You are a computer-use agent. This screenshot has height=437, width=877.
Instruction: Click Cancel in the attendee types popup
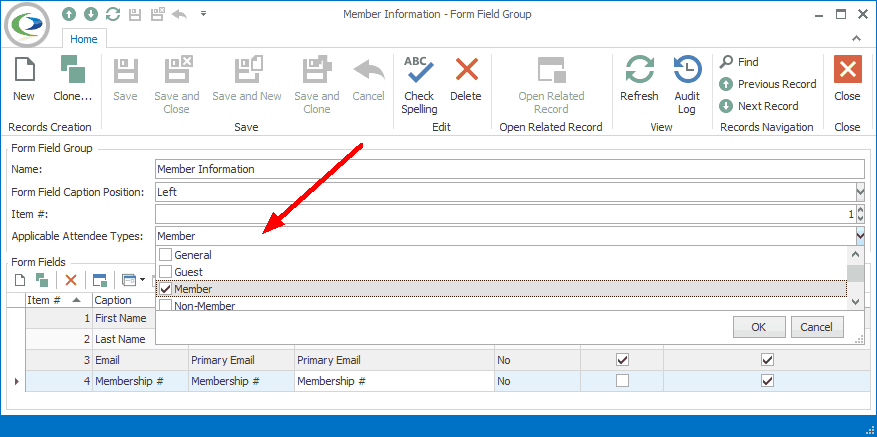click(x=817, y=327)
